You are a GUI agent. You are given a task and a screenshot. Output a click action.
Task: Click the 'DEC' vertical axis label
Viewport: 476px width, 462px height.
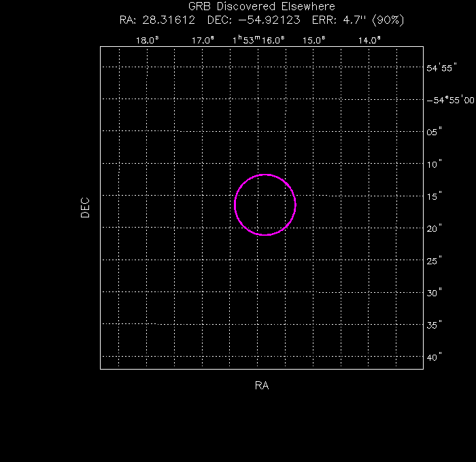(x=85, y=208)
